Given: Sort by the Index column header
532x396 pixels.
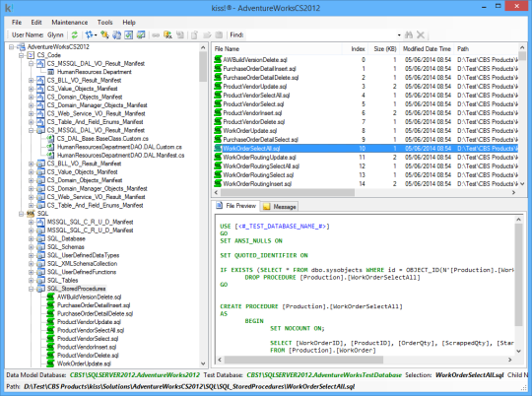Looking at the screenshot, I should tap(355, 49).
